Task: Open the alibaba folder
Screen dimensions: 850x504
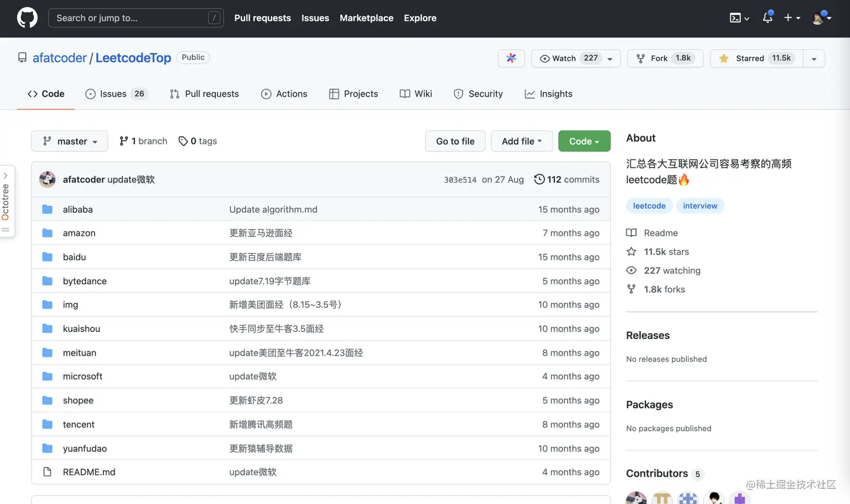Action: [x=78, y=209]
